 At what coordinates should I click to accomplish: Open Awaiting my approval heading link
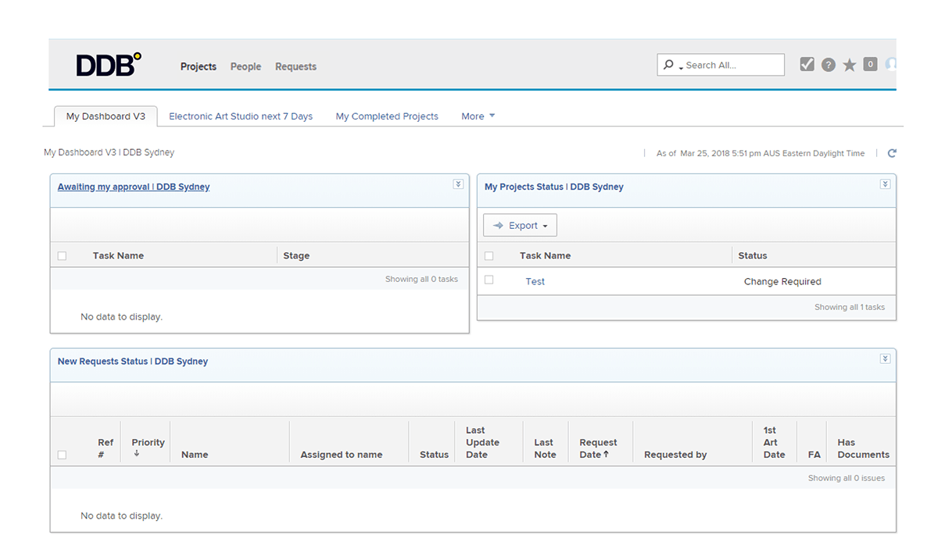pyautogui.click(x=134, y=187)
